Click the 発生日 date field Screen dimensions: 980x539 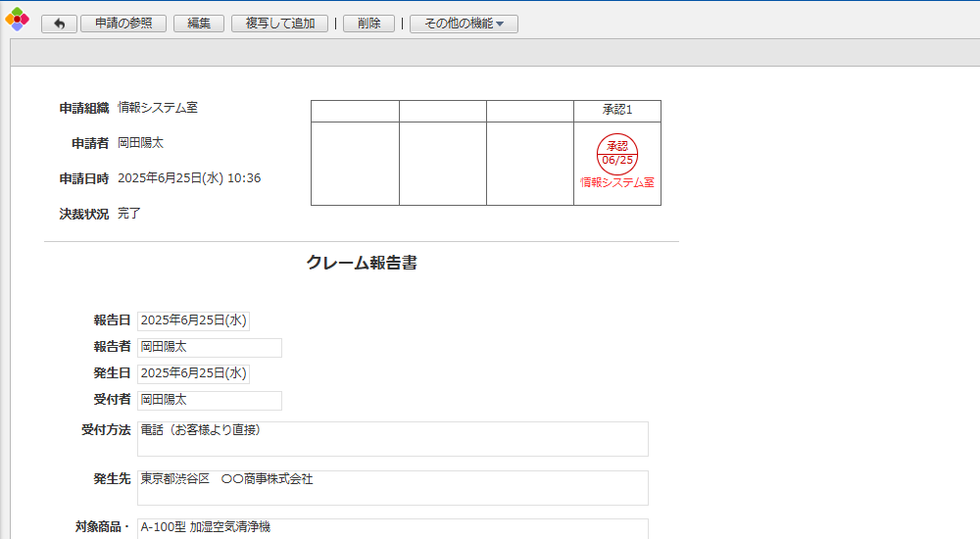(194, 373)
